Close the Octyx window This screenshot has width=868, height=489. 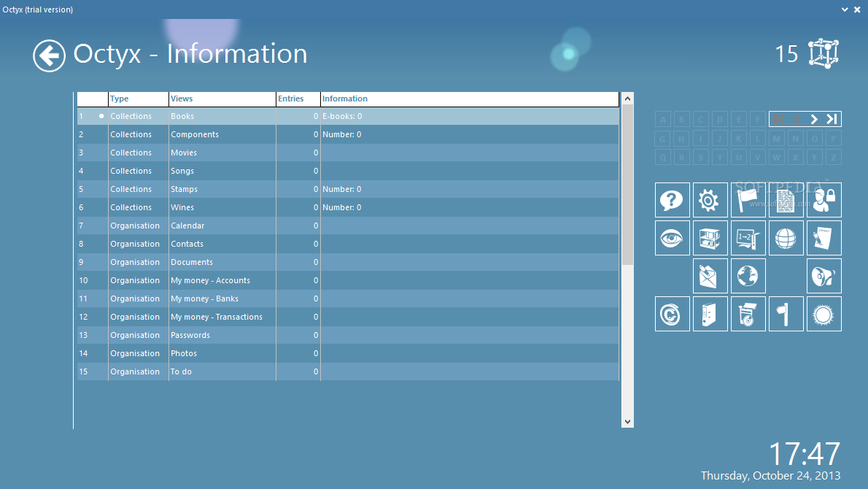[x=858, y=9]
